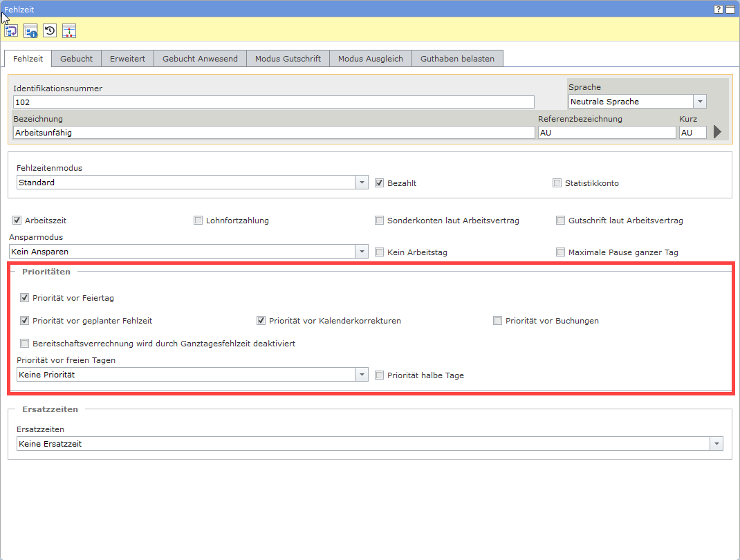Click the tree refresh icon in toolbar
740x560 pixels.
12,30
